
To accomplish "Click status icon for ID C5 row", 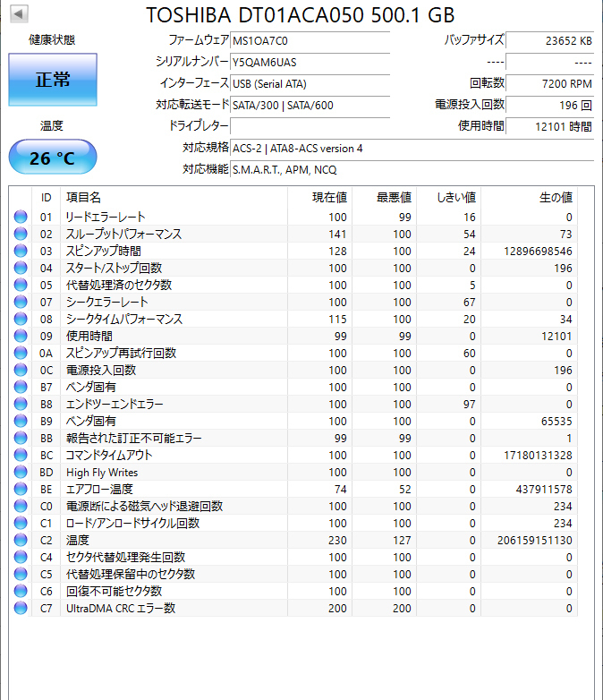I will [x=21, y=574].
